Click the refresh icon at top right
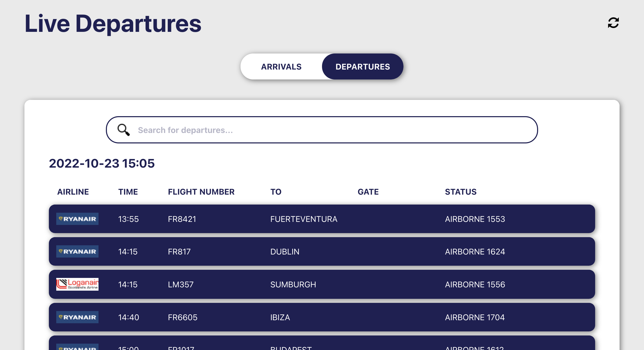Screen dimensions: 644x350 click(x=613, y=23)
